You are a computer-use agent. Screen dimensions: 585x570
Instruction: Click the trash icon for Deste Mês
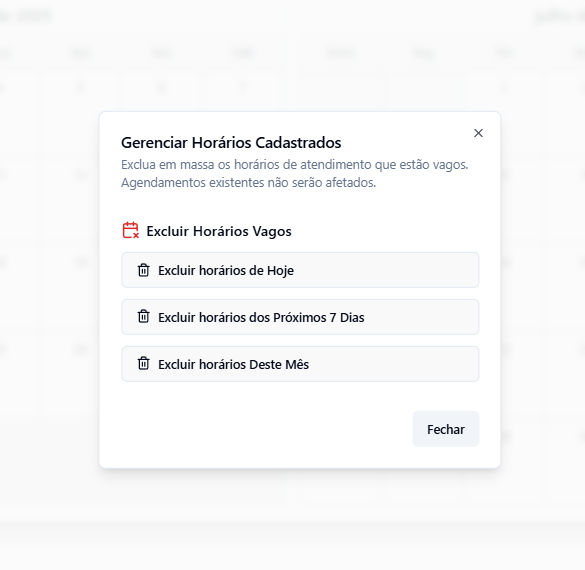pyautogui.click(x=143, y=364)
